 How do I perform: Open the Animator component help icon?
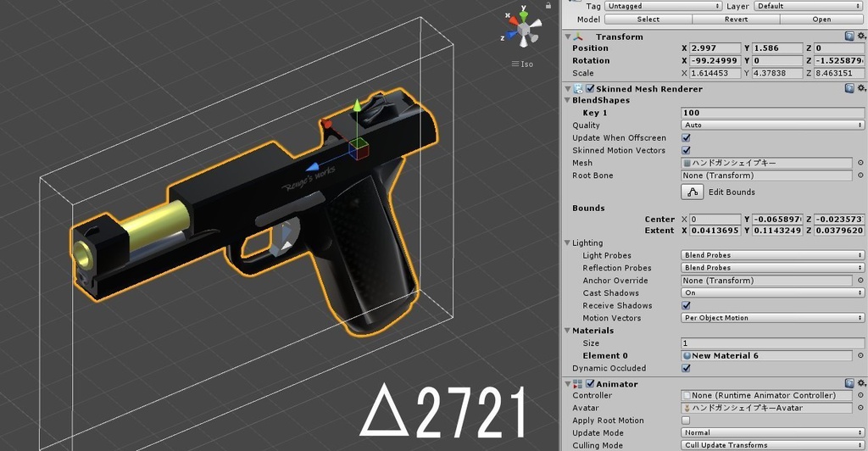pos(849,383)
